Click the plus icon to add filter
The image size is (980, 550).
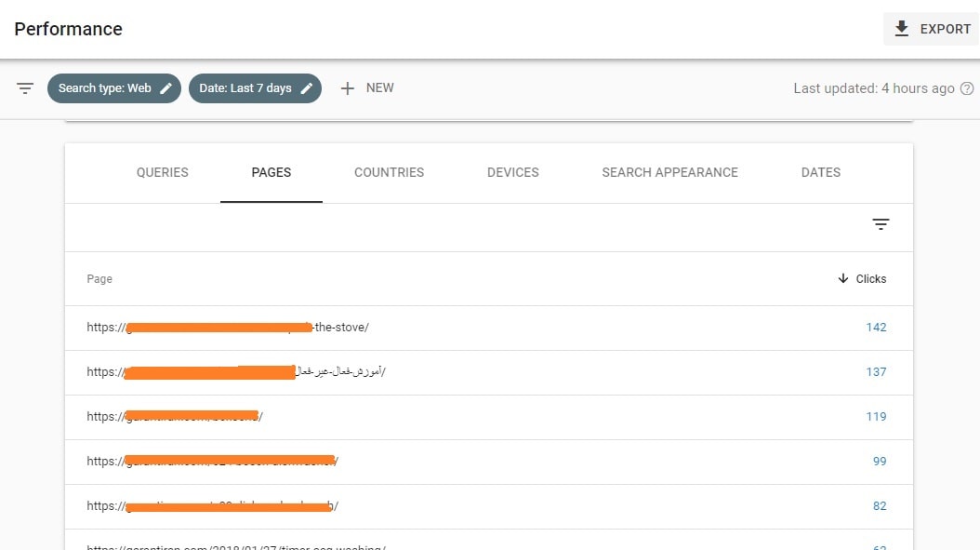(348, 88)
